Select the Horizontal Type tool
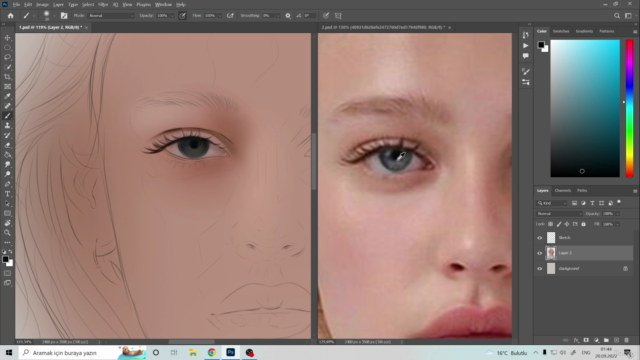This screenshot has width=640, height=360. point(7,194)
